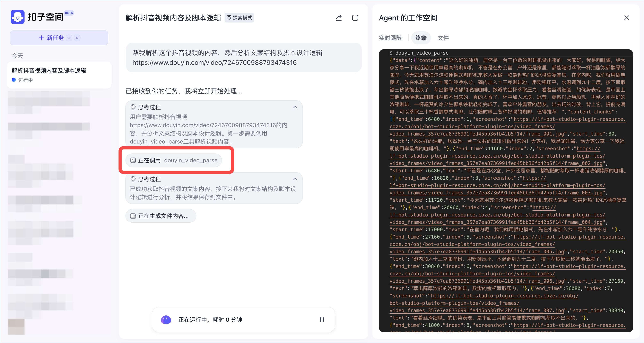Collapse the first 思考过程 section
This screenshot has height=343, width=644.
[295, 107]
